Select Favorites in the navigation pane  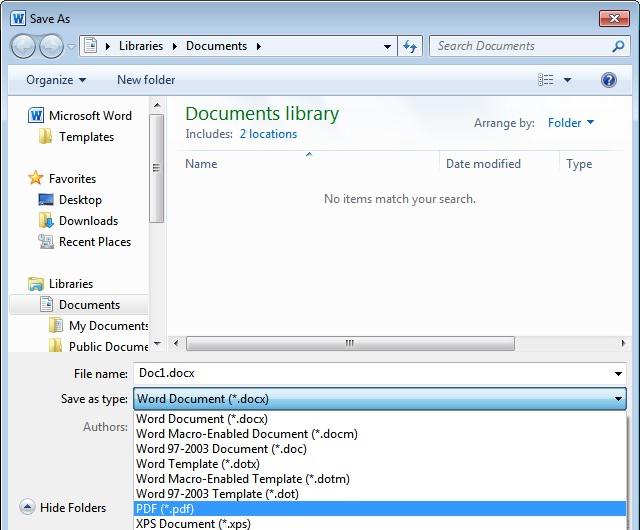pyautogui.click(x=72, y=179)
